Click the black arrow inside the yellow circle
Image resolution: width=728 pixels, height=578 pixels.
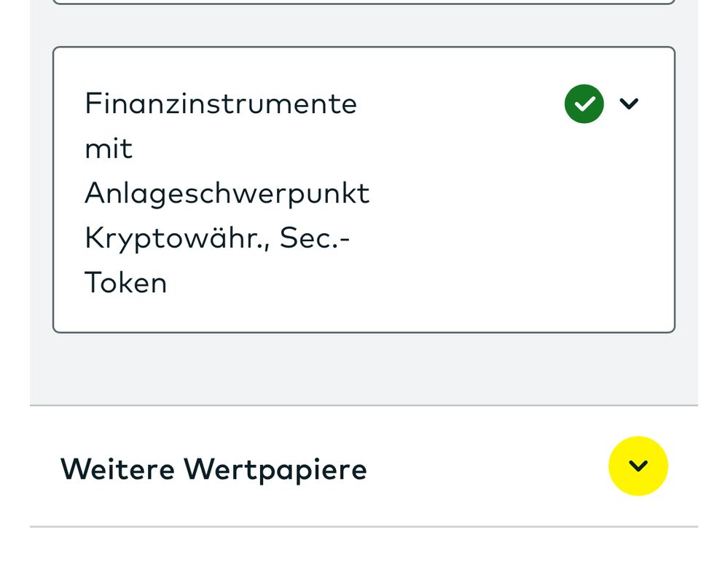(638, 466)
